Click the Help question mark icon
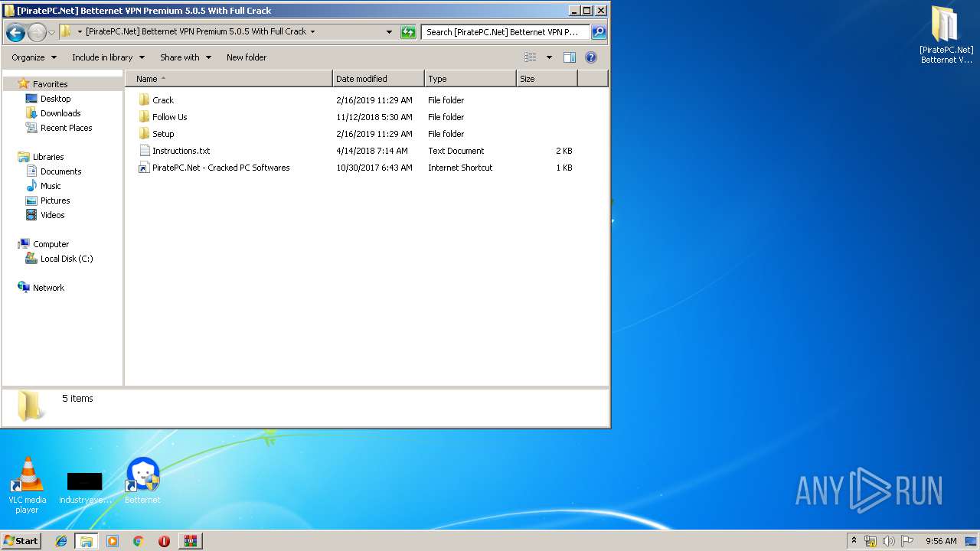 (591, 57)
